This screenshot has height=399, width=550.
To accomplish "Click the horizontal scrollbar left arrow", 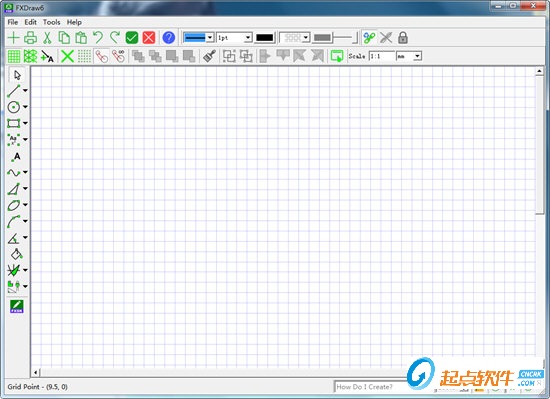I will pyautogui.click(x=36, y=372).
